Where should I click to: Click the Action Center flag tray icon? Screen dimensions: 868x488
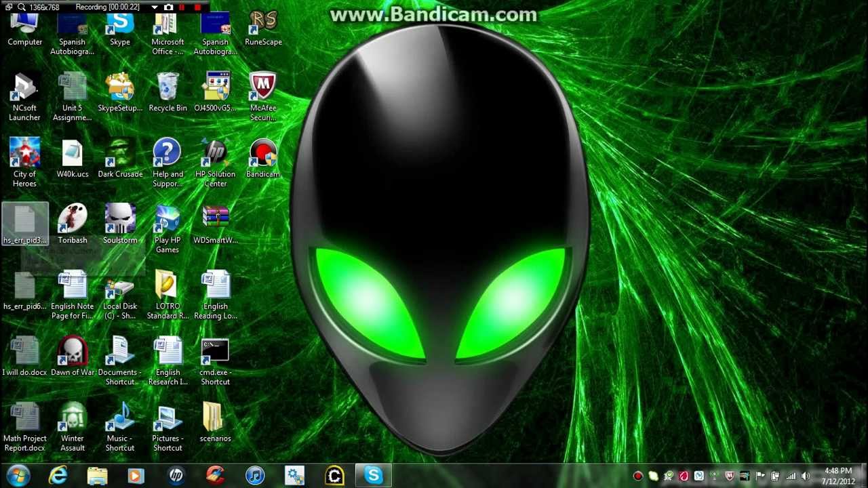[x=760, y=476]
